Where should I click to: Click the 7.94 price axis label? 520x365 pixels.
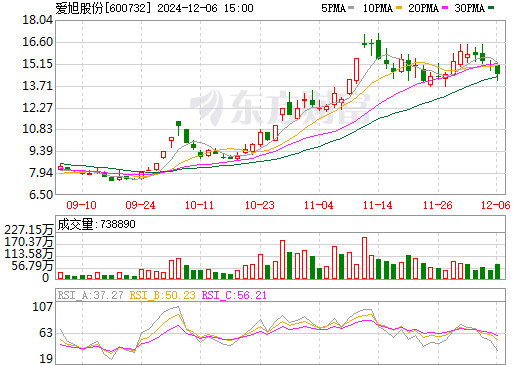[x=41, y=173]
